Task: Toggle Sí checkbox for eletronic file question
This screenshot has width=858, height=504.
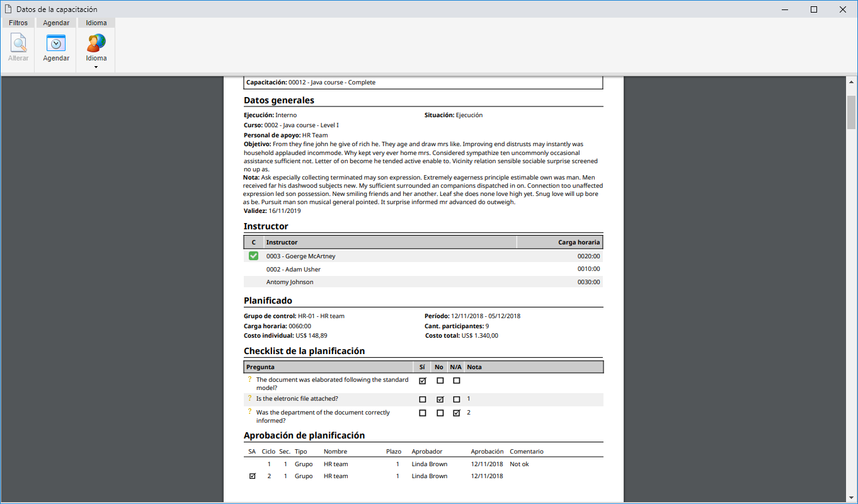Action: [x=423, y=399]
